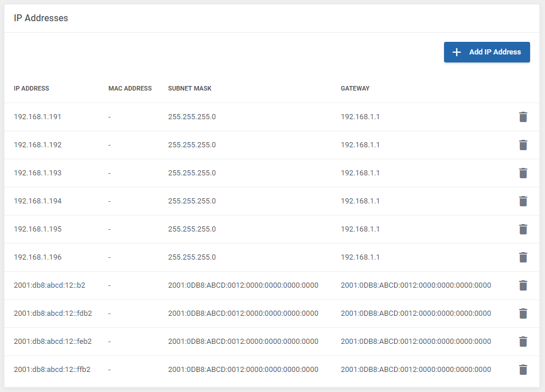Click the GATEWAY column header
This screenshot has width=545, height=392.
355,88
